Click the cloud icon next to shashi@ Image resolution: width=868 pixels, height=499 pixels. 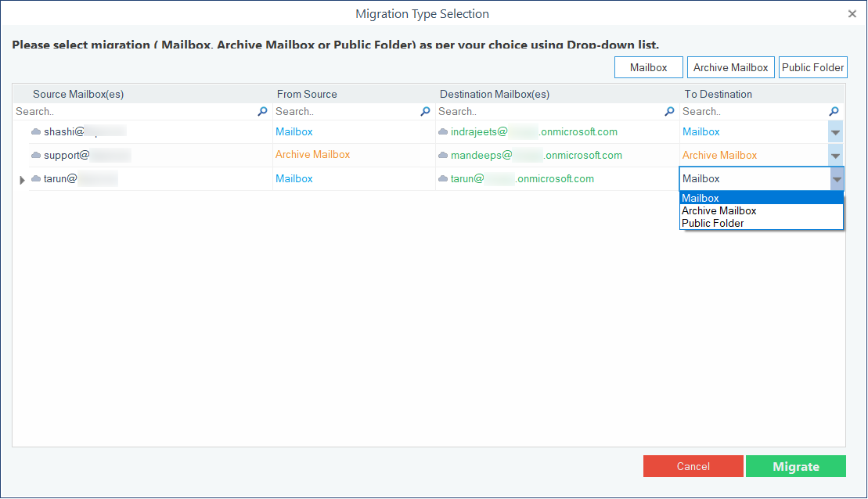(36, 131)
